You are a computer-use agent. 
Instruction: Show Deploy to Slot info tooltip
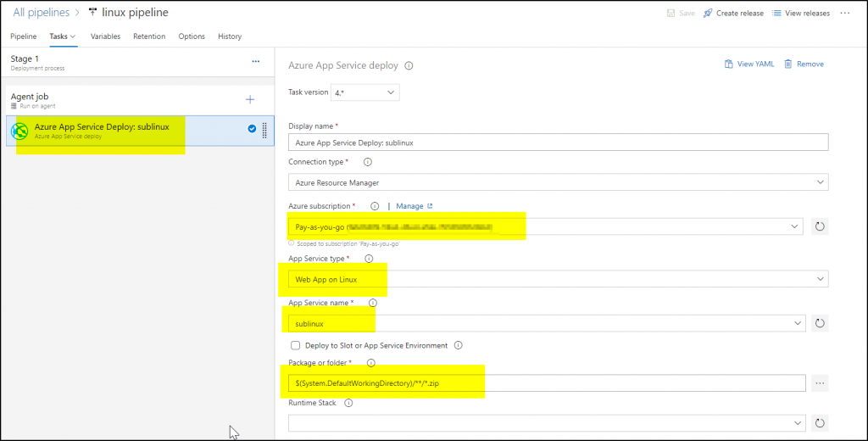459,345
